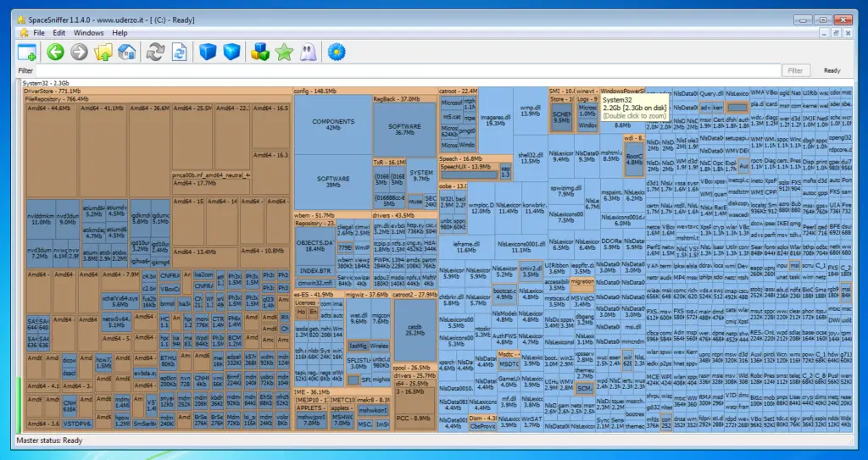Select the TxR - 16.1Mb folder bar
This screenshot has height=460, width=868.
point(390,162)
